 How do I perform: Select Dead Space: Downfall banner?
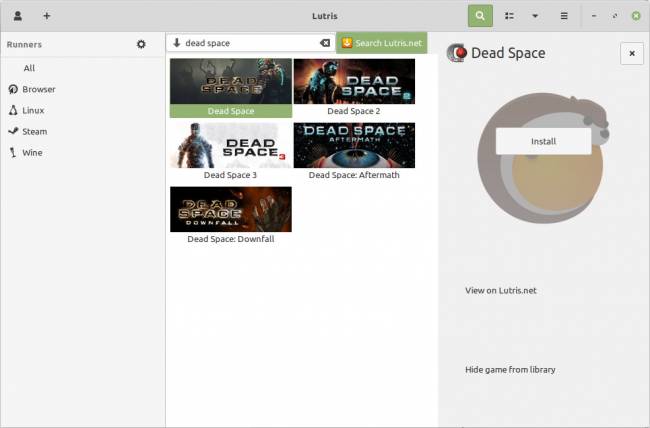(231, 209)
